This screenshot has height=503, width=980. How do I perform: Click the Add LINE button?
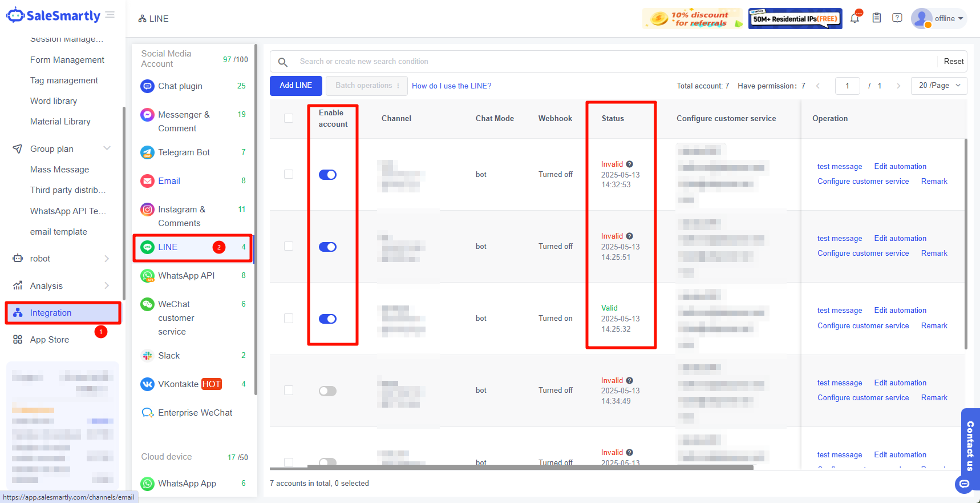click(x=295, y=86)
